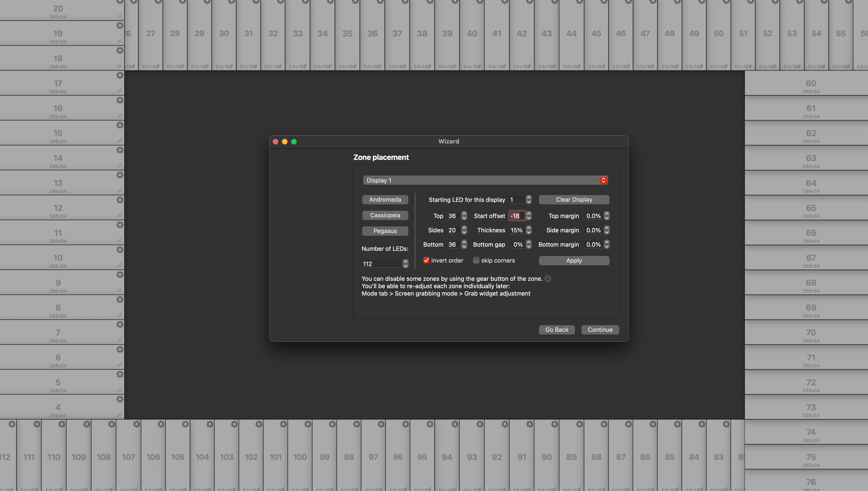Click the Start offset input field
The image size is (868, 491).
[516, 216]
